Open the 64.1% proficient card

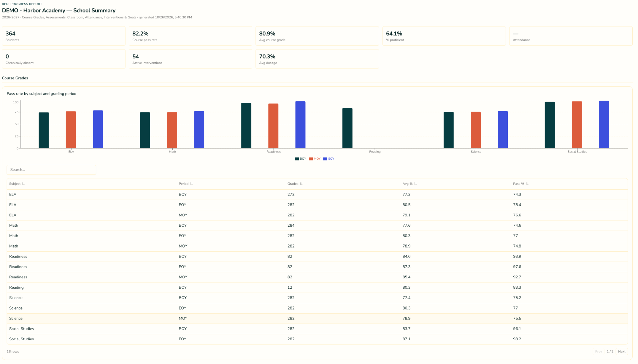point(444,36)
